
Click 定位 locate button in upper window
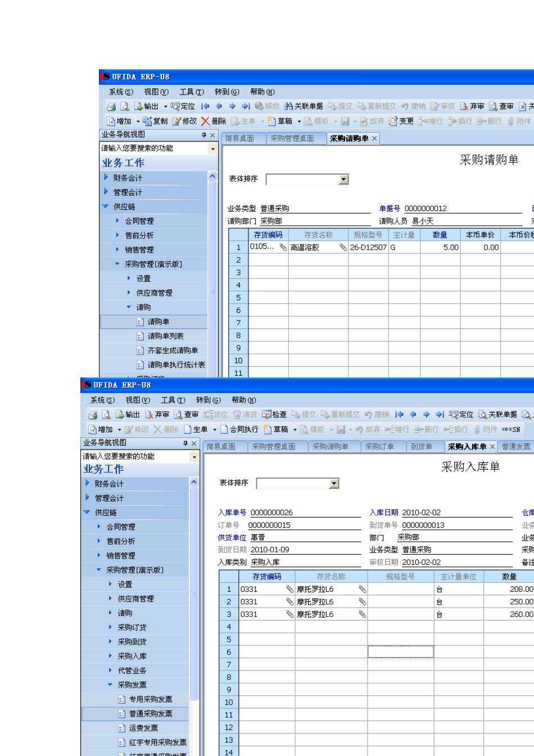pos(183,106)
